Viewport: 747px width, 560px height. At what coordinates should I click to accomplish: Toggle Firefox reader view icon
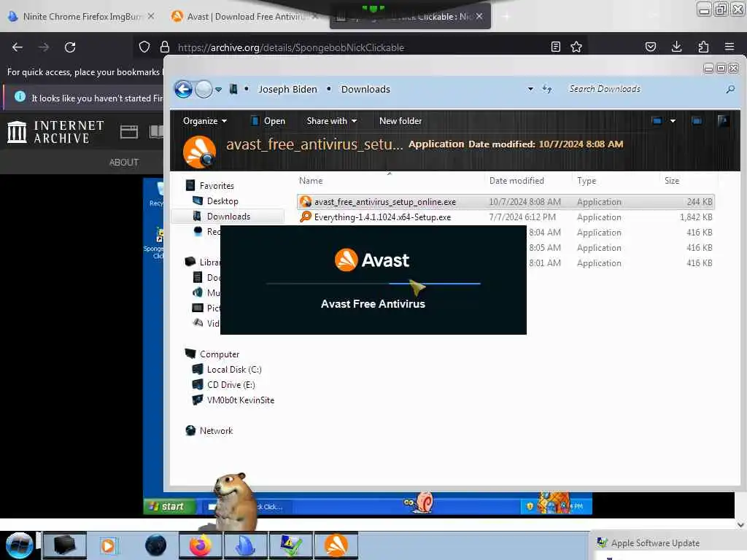(555, 47)
